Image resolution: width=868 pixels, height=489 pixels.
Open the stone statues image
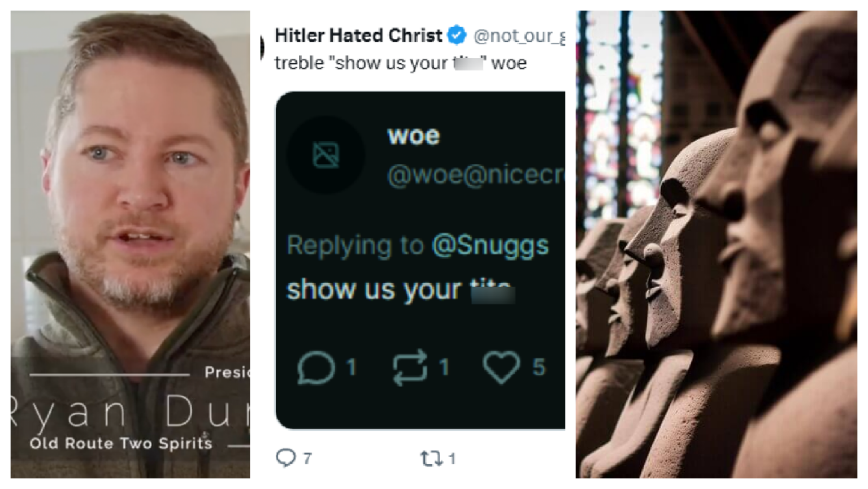(716, 244)
